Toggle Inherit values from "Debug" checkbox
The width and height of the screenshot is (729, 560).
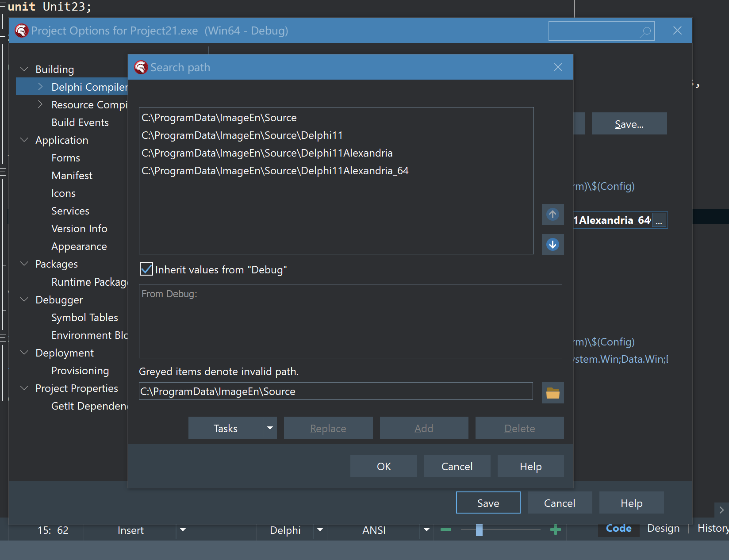(x=146, y=269)
